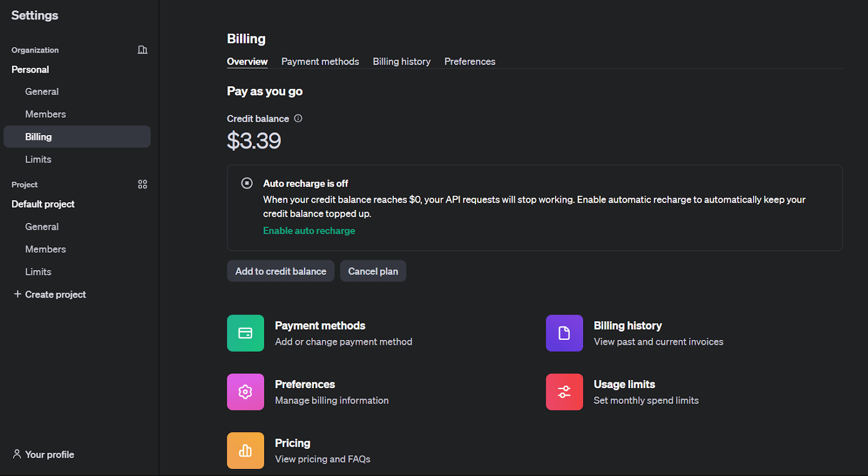Switch to the Billing history tab
Viewport: 868px width, 476px height.
tap(401, 61)
